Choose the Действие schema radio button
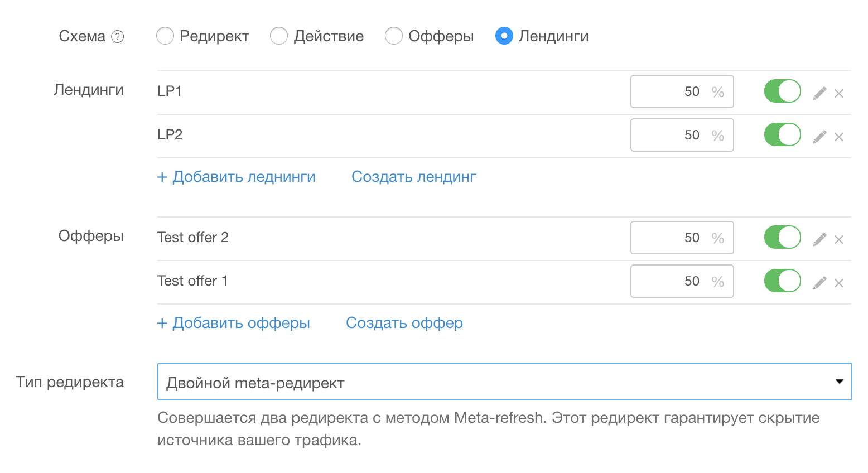This screenshot has height=473, width=868. 279,36
